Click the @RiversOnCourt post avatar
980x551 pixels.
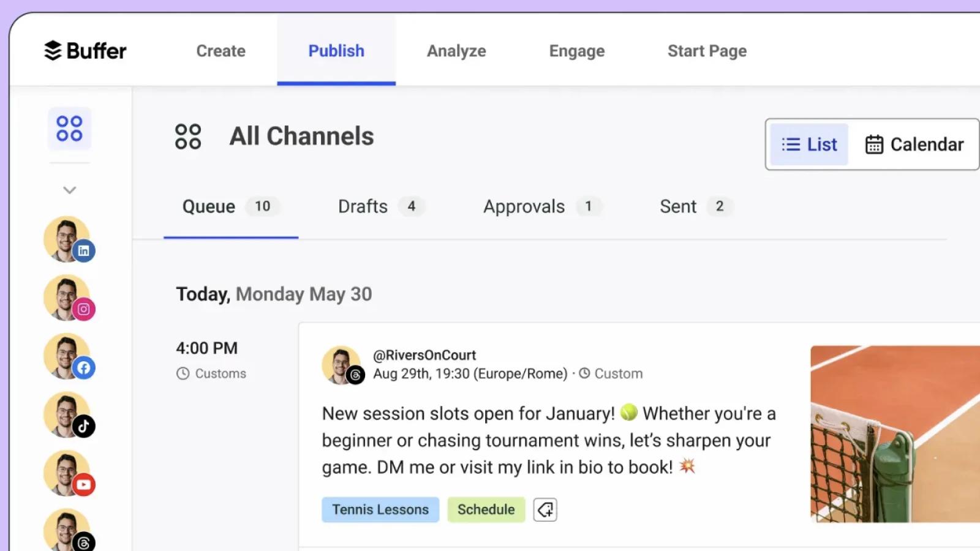pos(342,365)
